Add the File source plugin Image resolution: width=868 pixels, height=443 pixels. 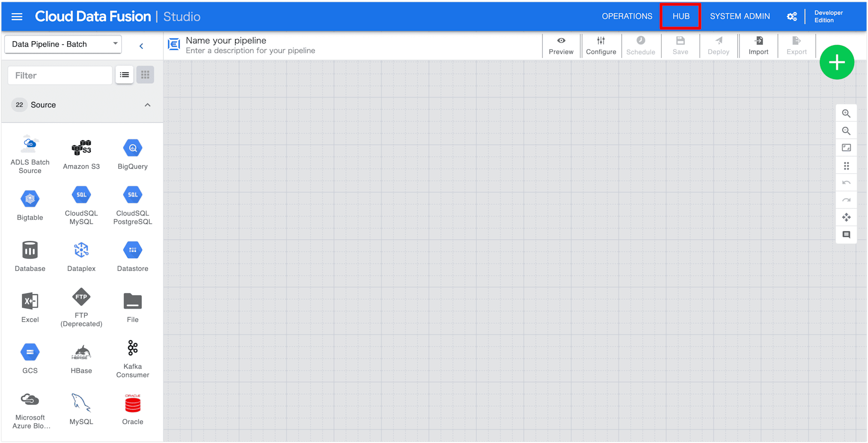coord(133,308)
